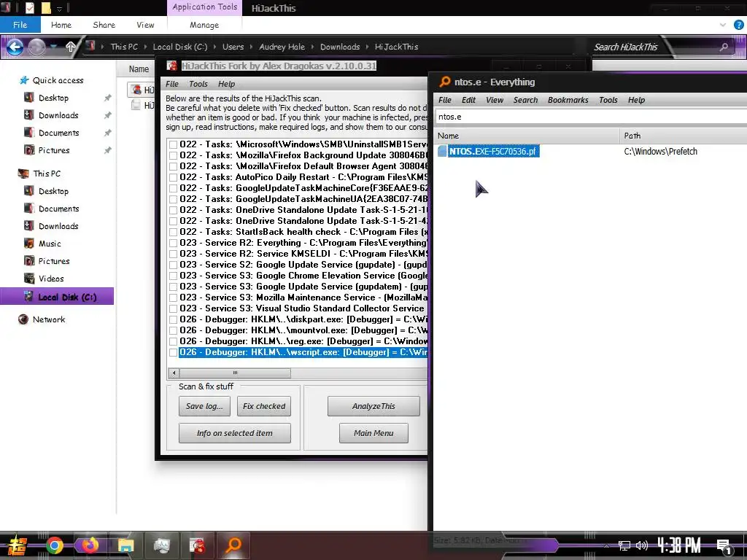Click NTOS.EXE-F5C70536.pf file in Everything results

pyautogui.click(x=492, y=151)
